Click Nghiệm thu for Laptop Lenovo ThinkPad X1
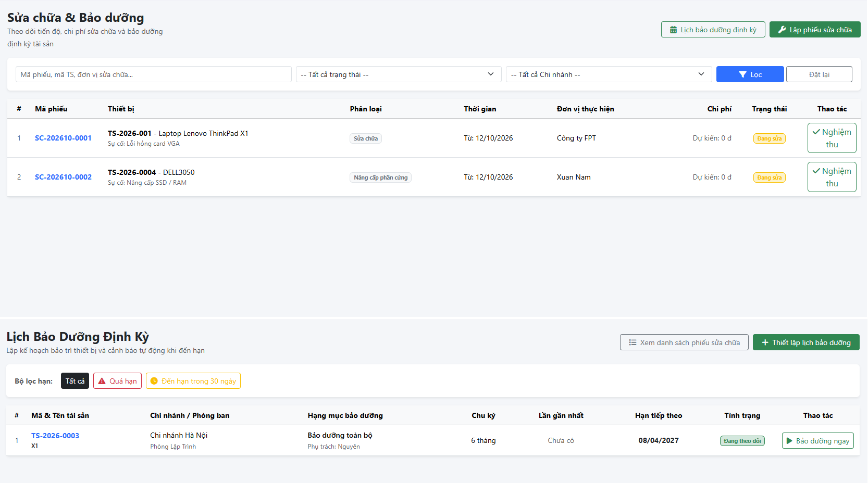868x483 pixels. pos(832,138)
